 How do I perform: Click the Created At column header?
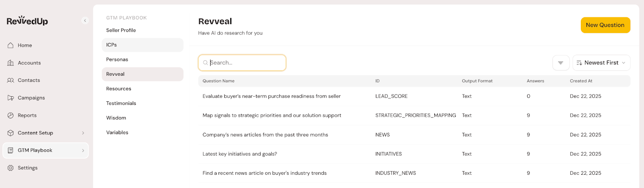581,81
